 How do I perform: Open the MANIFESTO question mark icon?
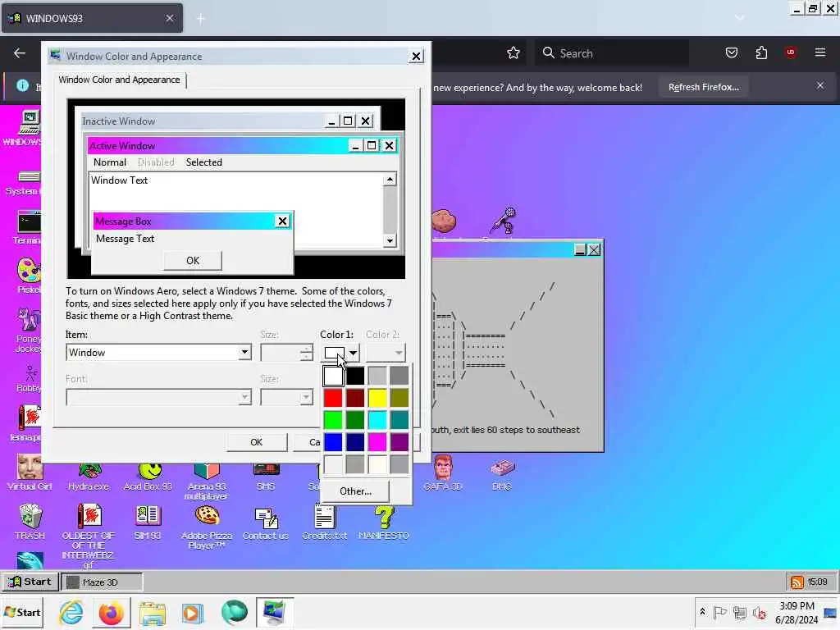click(384, 523)
